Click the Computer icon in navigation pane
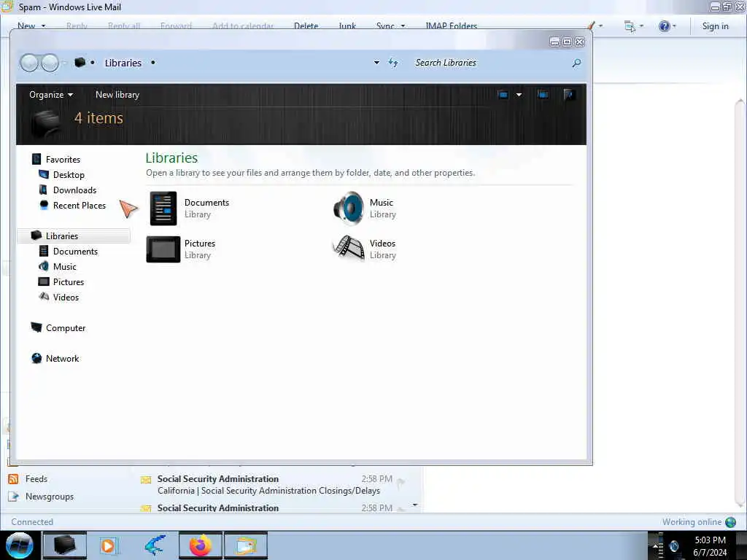Screen dimensions: 747x560 coord(36,327)
